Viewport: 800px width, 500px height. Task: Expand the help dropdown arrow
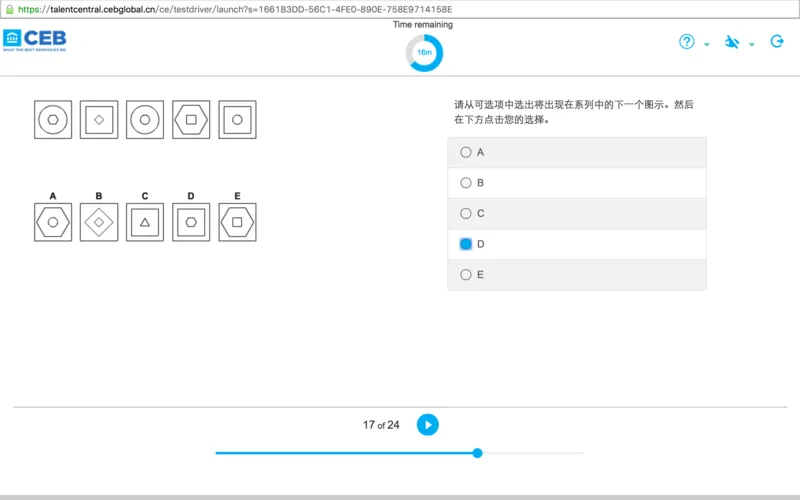click(x=707, y=44)
